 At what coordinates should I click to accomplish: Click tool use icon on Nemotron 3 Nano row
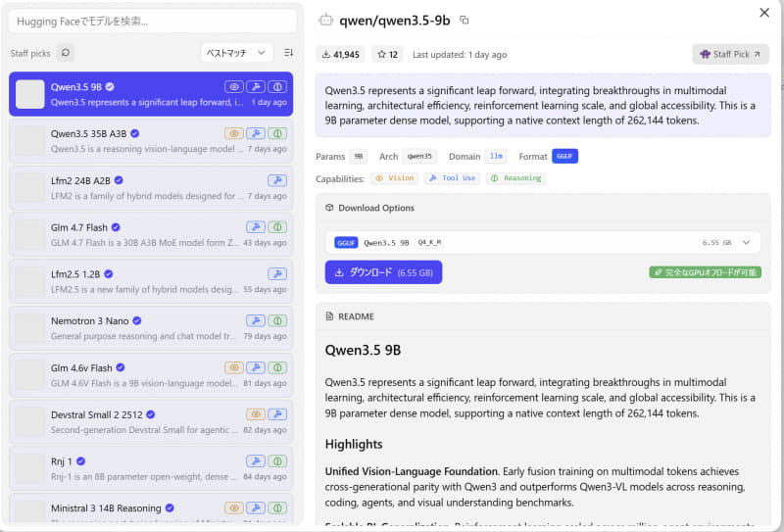(x=256, y=320)
